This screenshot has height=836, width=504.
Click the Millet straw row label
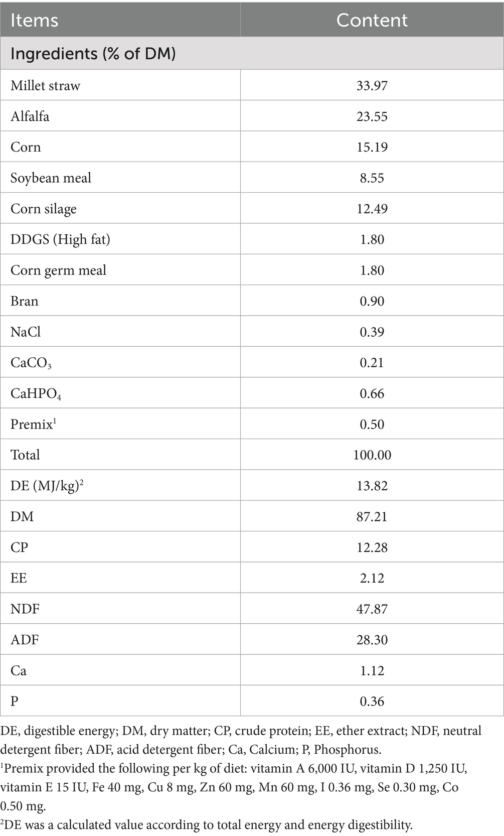(45, 86)
